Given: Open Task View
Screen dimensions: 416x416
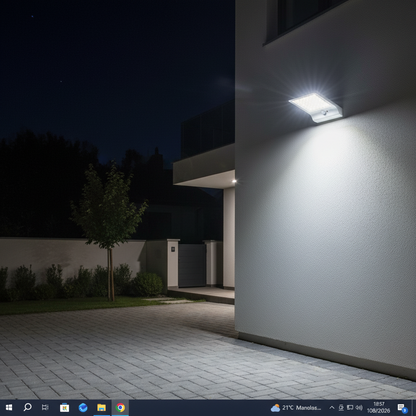Looking at the screenshot, I should click(45, 407).
